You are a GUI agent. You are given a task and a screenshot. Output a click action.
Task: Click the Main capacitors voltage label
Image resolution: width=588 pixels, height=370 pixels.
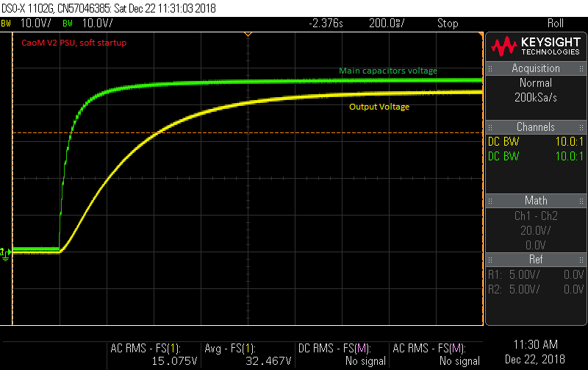tap(388, 71)
